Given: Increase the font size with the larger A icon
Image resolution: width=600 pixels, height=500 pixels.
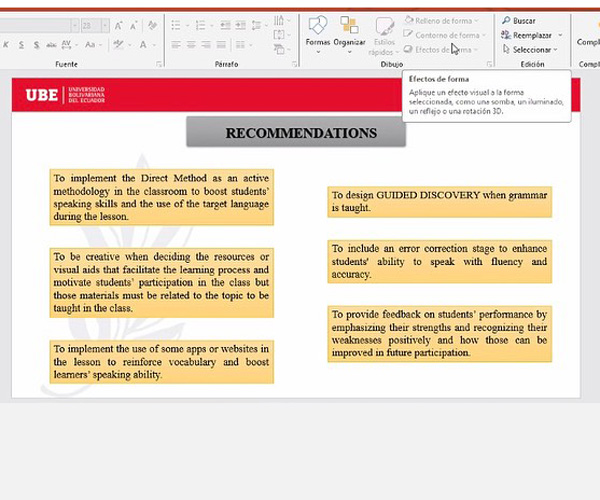Looking at the screenshot, I should point(119,26).
